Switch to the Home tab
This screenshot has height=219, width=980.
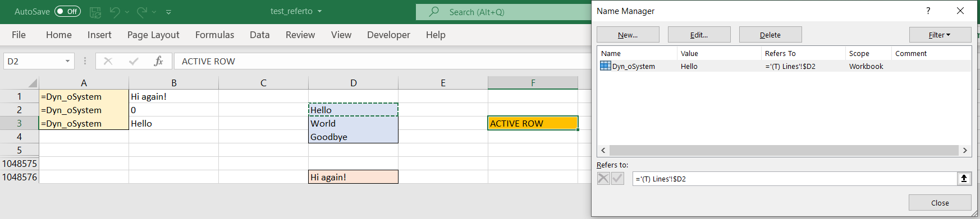point(59,35)
